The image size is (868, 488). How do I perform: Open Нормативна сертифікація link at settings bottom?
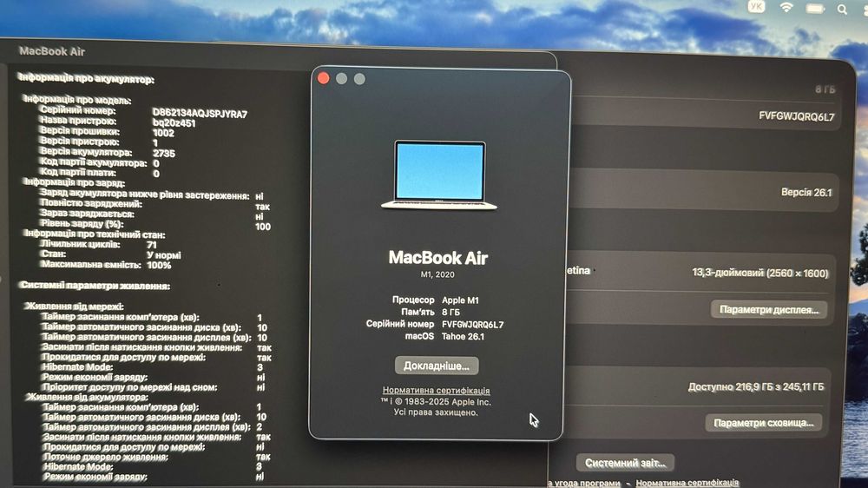(x=687, y=483)
